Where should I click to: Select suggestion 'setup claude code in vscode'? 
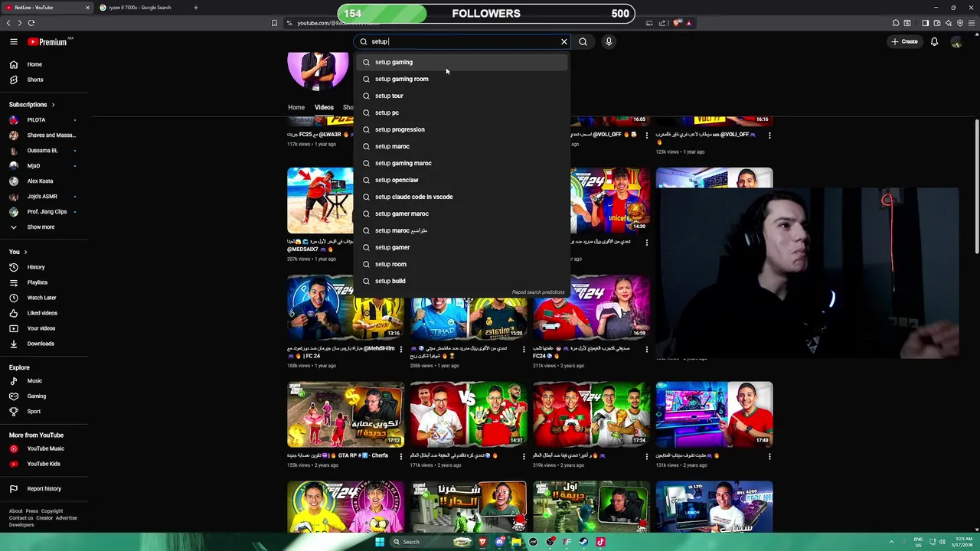(x=462, y=197)
